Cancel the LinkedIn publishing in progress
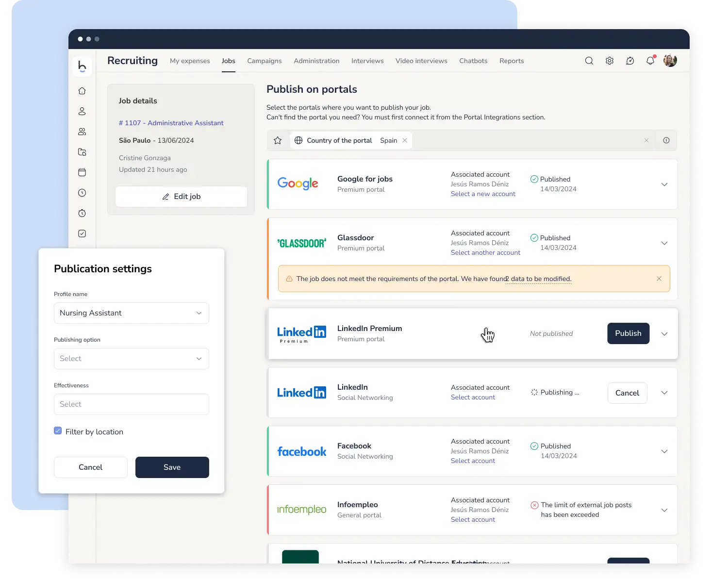The height and width of the screenshot is (579, 728). click(x=627, y=393)
